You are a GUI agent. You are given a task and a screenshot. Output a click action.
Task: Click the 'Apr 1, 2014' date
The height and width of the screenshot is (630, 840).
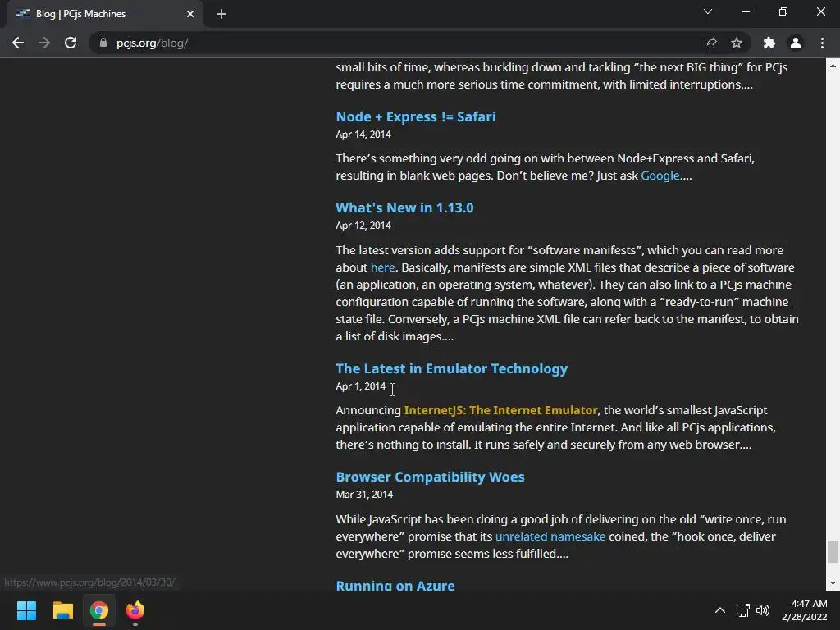click(x=361, y=386)
